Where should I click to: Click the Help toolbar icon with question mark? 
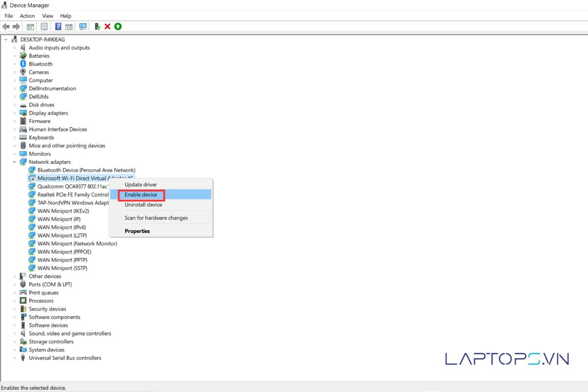(58, 26)
